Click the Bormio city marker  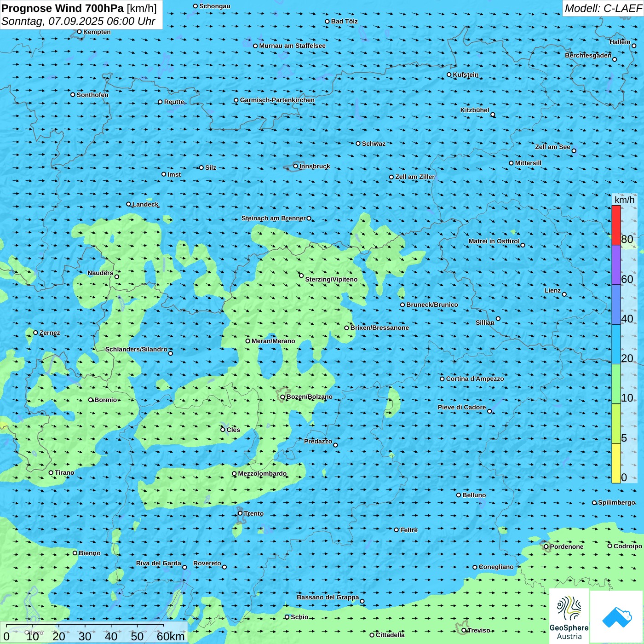tap(91, 400)
